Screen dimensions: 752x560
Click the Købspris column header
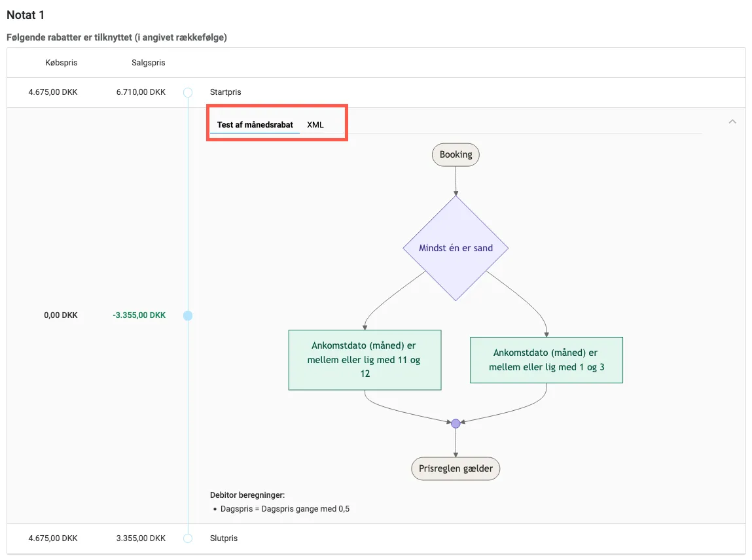tap(62, 63)
